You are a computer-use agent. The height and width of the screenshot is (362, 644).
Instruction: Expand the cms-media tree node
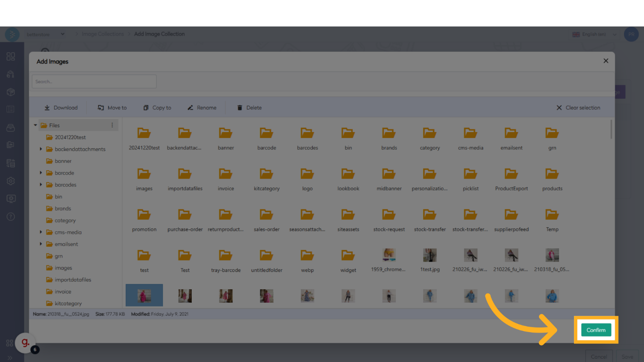[x=41, y=232]
